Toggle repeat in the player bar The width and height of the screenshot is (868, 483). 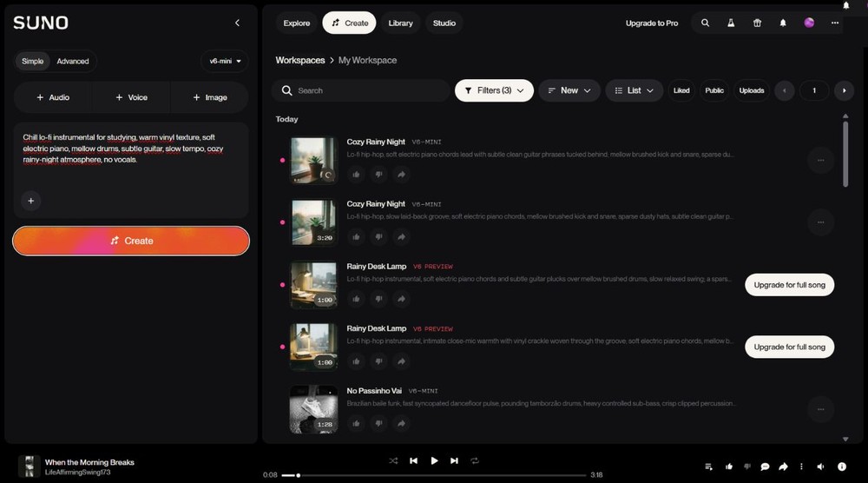475,460
